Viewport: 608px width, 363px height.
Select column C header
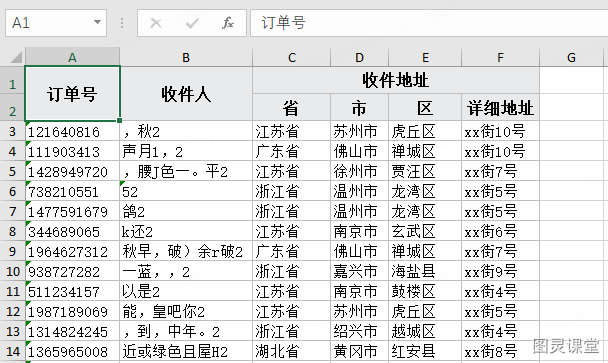[292, 57]
